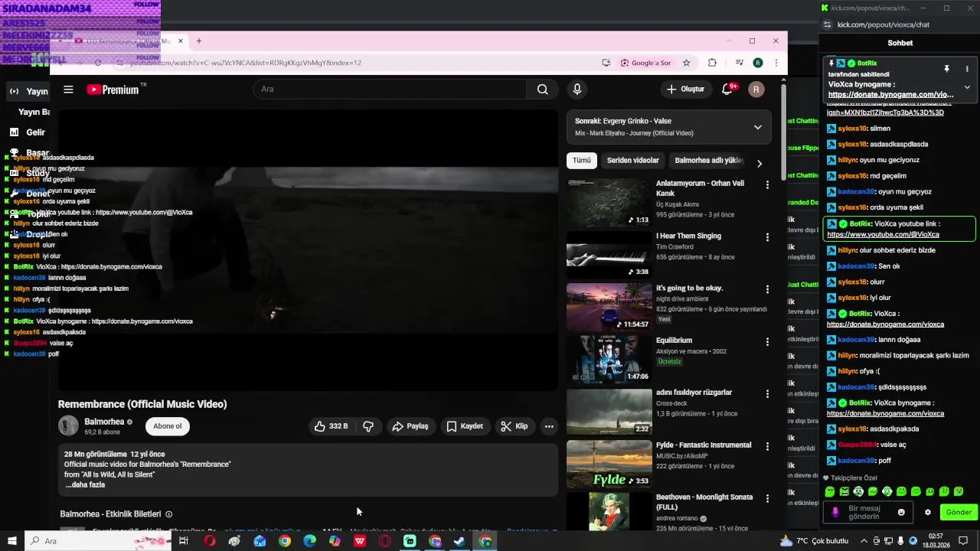
Task: Share the video with Paylaş
Action: [410, 426]
